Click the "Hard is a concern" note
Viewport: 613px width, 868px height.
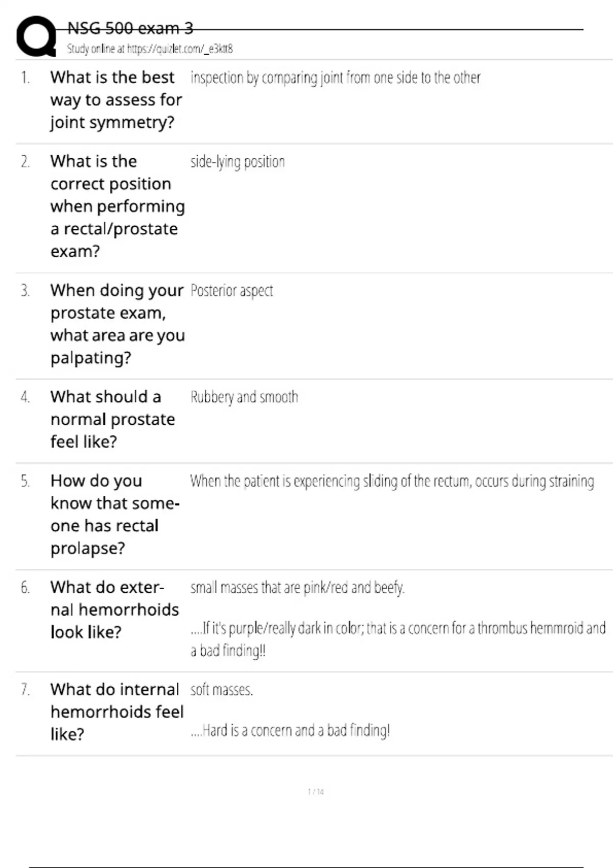tap(290, 731)
